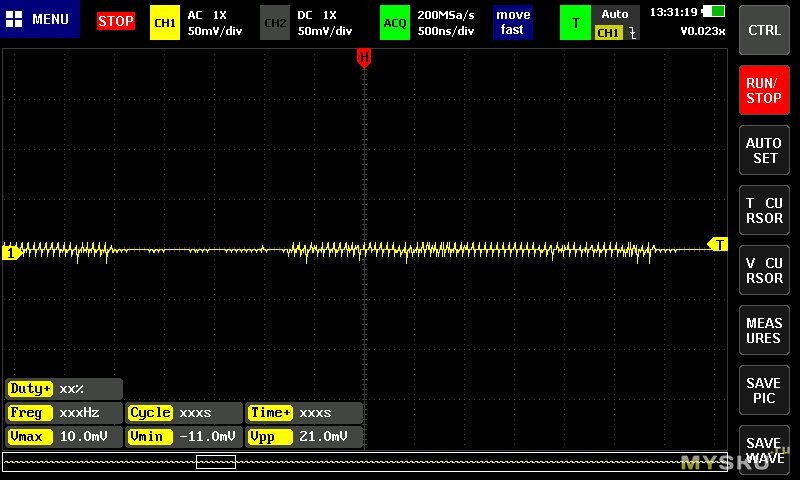Click the view window box in waveform overview

216,462
